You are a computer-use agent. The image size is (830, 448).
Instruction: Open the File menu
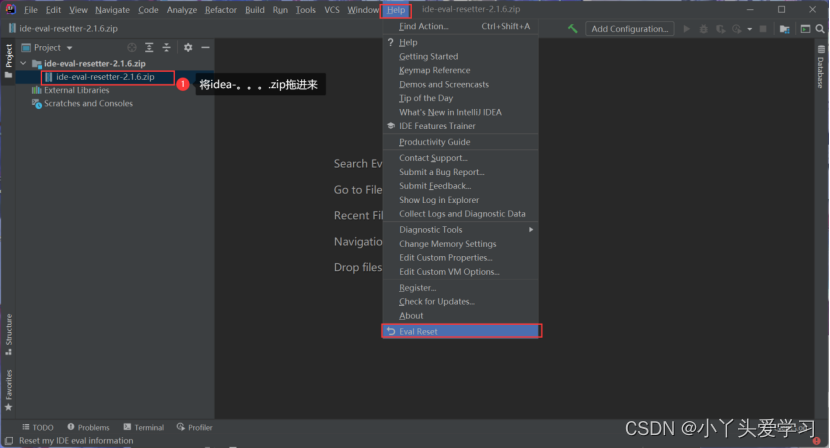31,10
